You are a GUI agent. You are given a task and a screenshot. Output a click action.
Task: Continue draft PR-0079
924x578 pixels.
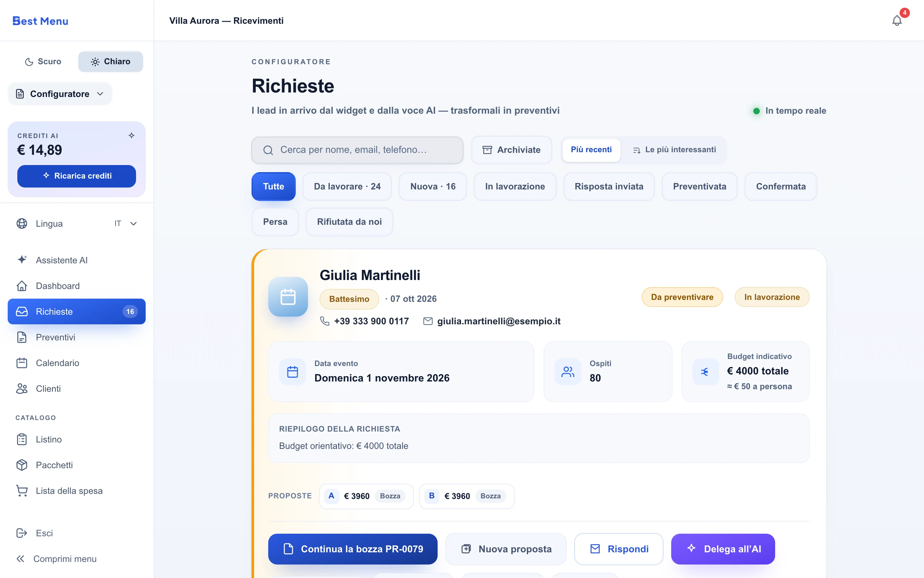[352, 549]
